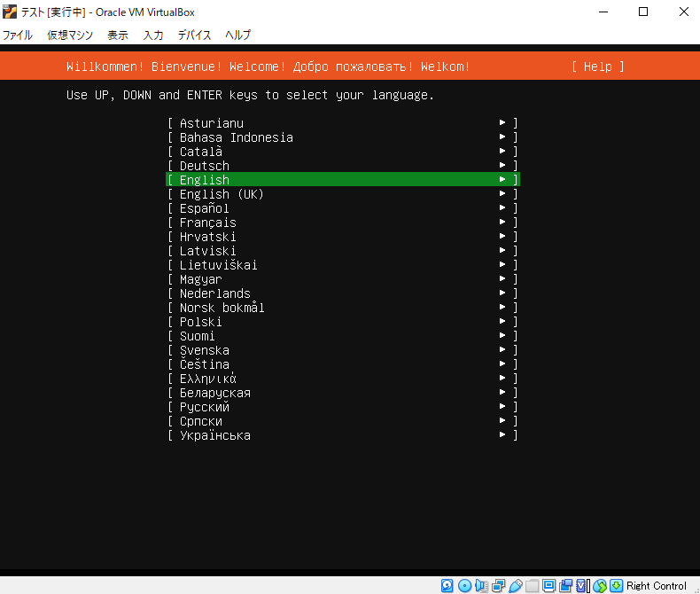The image size is (700, 594).
Task: Expand the arrow on the Català row
Action: point(502,151)
